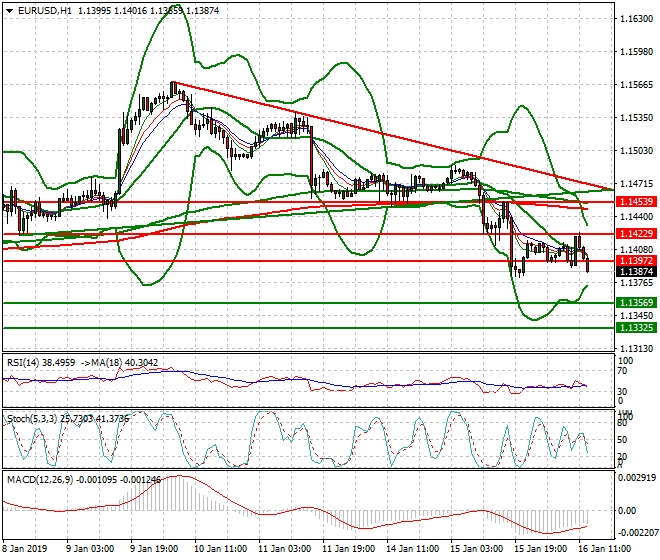Click the 16 Jan 11:00 time axis label
The height and width of the screenshot is (560, 660).
[x=604, y=549]
